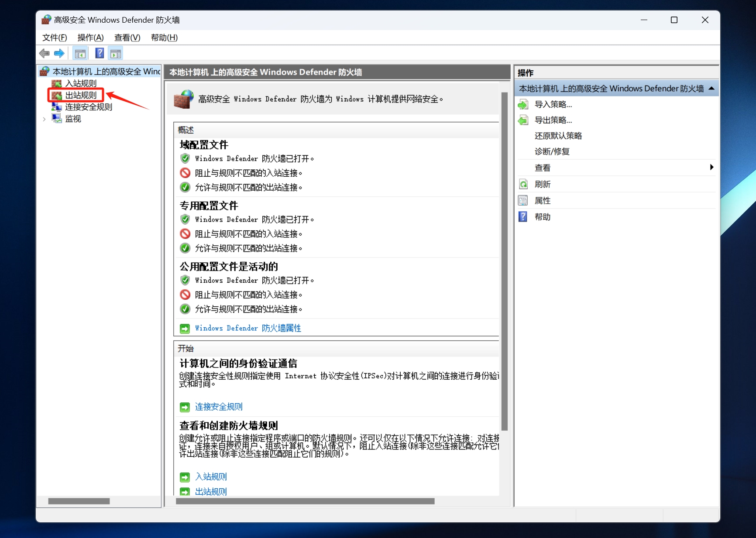Click the forward arrow toolbar icon
This screenshot has height=538, width=756.
[59, 54]
